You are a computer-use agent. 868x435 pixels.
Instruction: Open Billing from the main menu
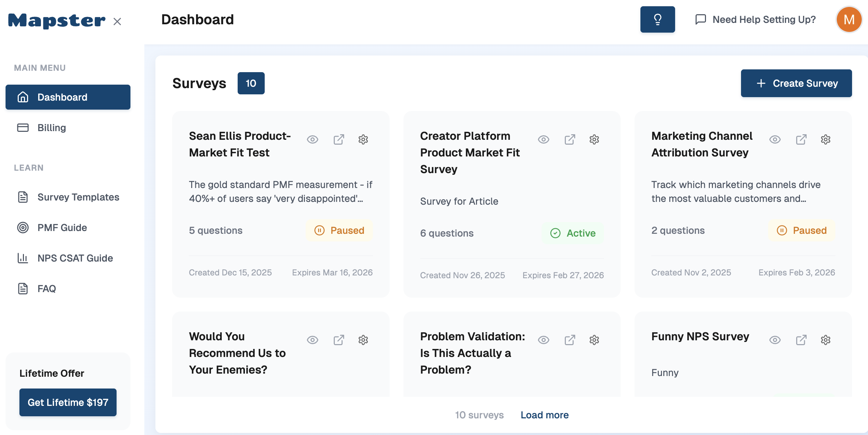[51, 128]
